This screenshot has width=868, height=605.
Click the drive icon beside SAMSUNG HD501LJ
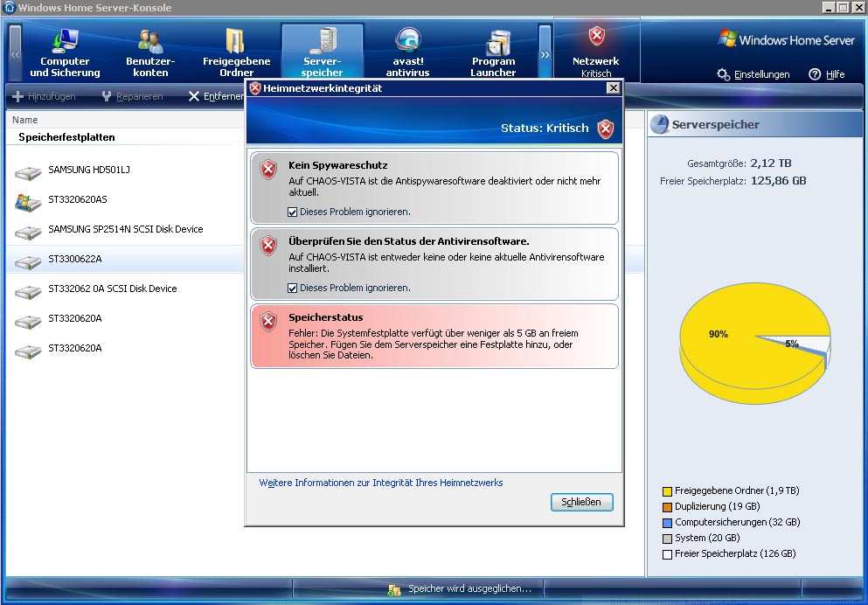pyautogui.click(x=28, y=173)
